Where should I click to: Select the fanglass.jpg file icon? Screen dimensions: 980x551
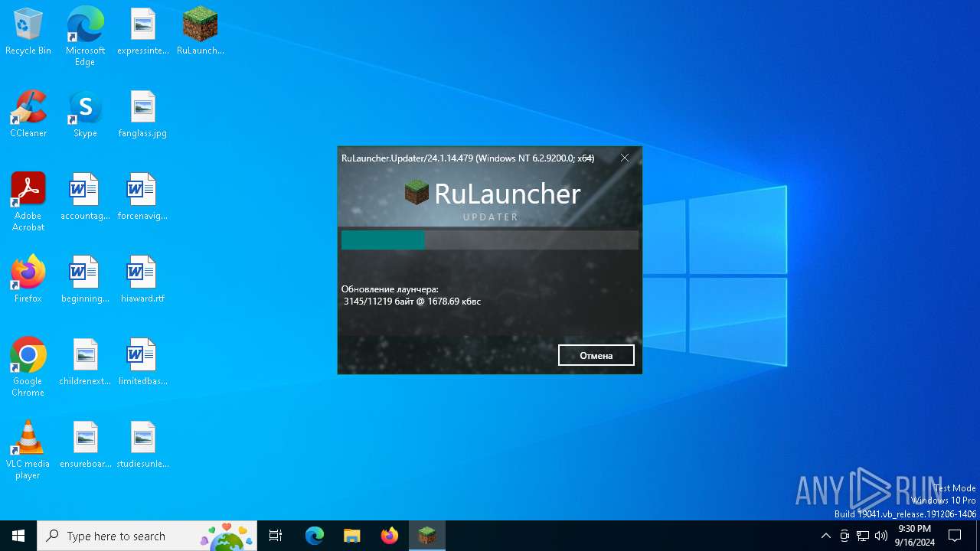[x=142, y=114]
